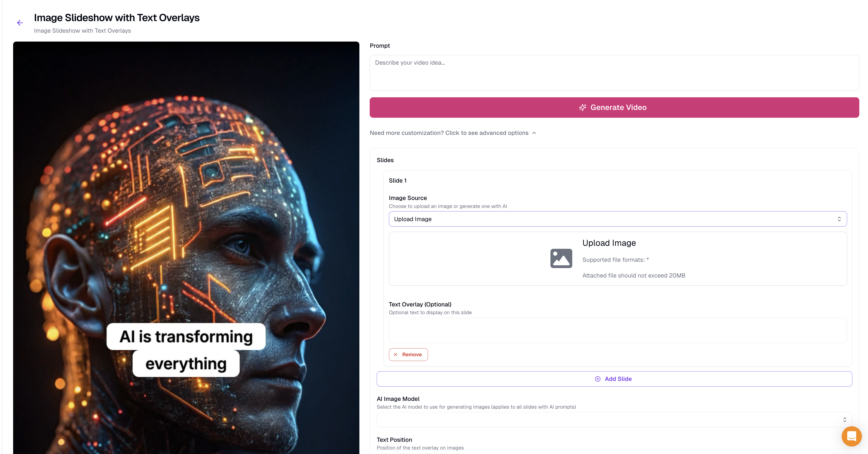This screenshot has height=454, width=868.
Task: Open the AI Image Model dropdown
Action: [x=614, y=420]
